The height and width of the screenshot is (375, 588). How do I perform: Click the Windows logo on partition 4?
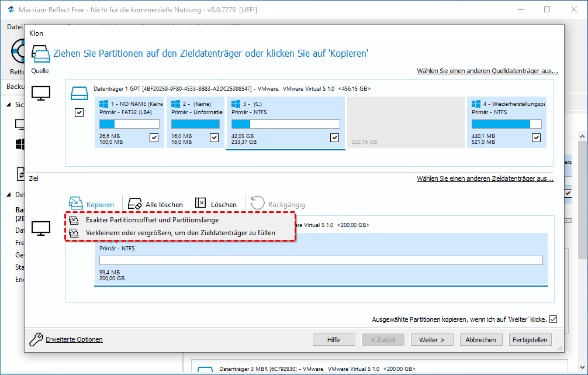[x=476, y=104]
